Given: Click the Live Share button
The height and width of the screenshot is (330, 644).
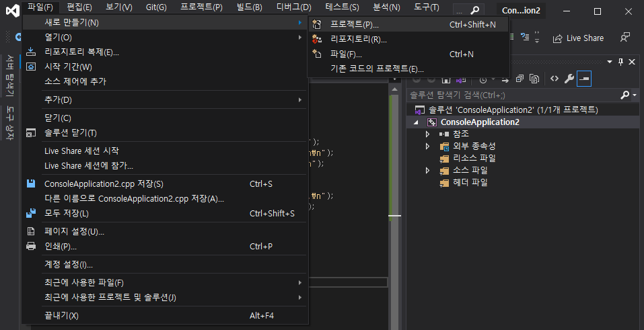Looking at the screenshot, I should 578,38.
